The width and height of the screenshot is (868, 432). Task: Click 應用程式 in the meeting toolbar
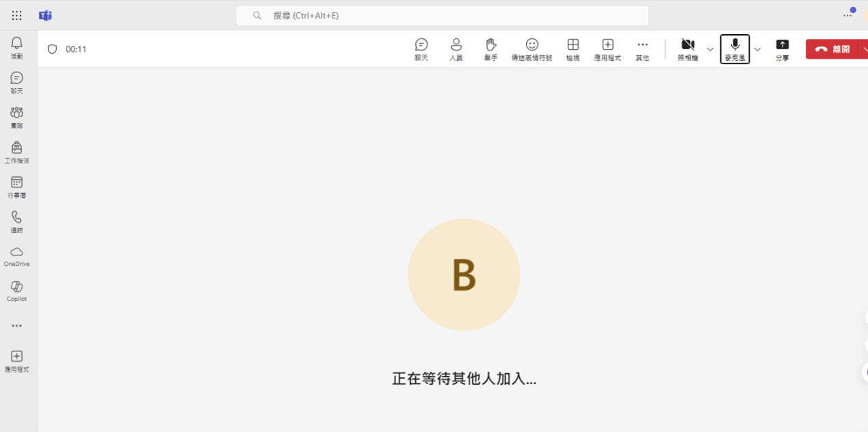pyautogui.click(x=607, y=49)
